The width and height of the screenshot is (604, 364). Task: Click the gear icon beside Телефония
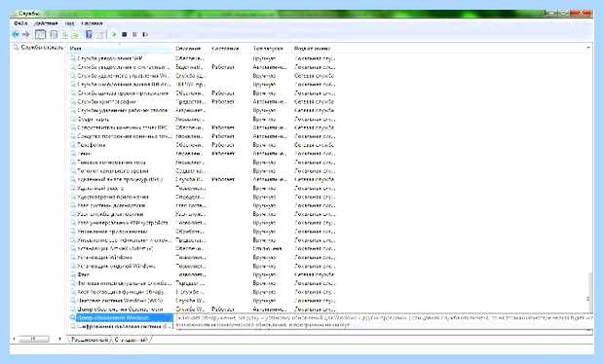pos(73,145)
